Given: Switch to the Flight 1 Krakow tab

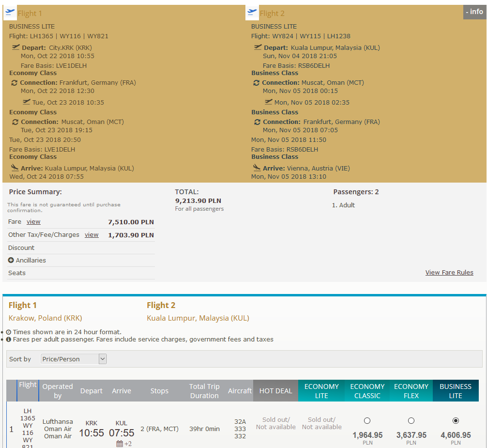Looking at the screenshot, I should point(46,311).
